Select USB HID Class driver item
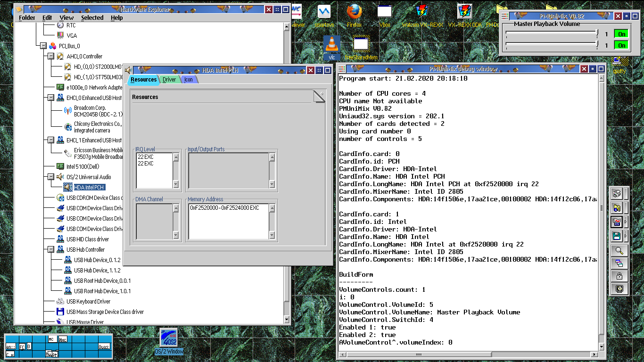The height and width of the screenshot is (362, 644). (83, 239)
